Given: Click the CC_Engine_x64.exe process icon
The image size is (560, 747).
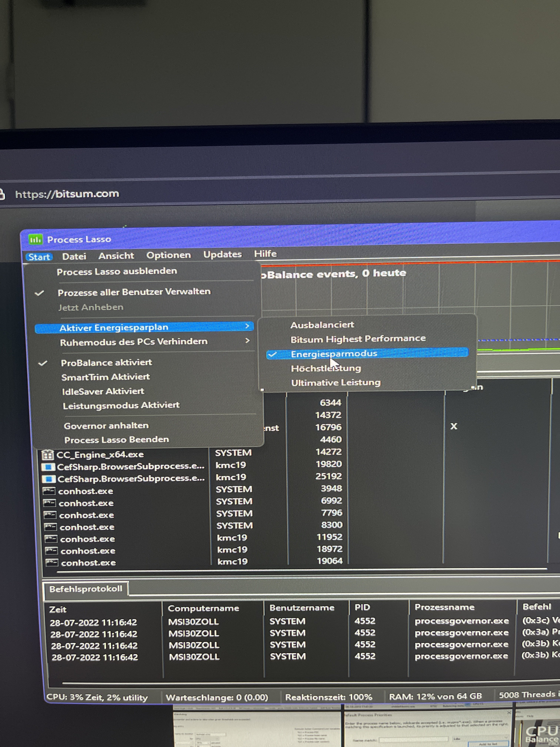Looking at the screenshot, I should point(48,455).
